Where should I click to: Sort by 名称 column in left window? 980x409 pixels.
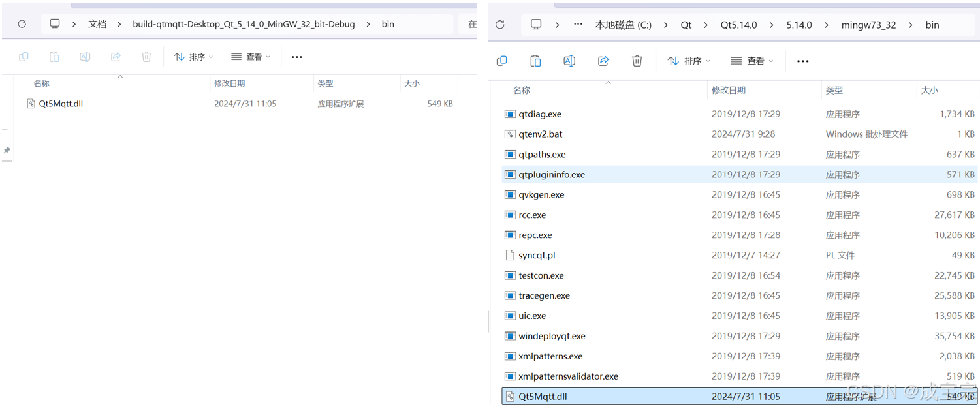[42, 83]
